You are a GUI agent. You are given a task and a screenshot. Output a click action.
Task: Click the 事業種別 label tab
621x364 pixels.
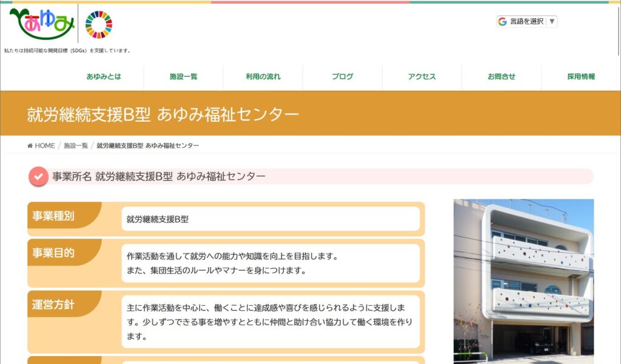tap(54, 216)
